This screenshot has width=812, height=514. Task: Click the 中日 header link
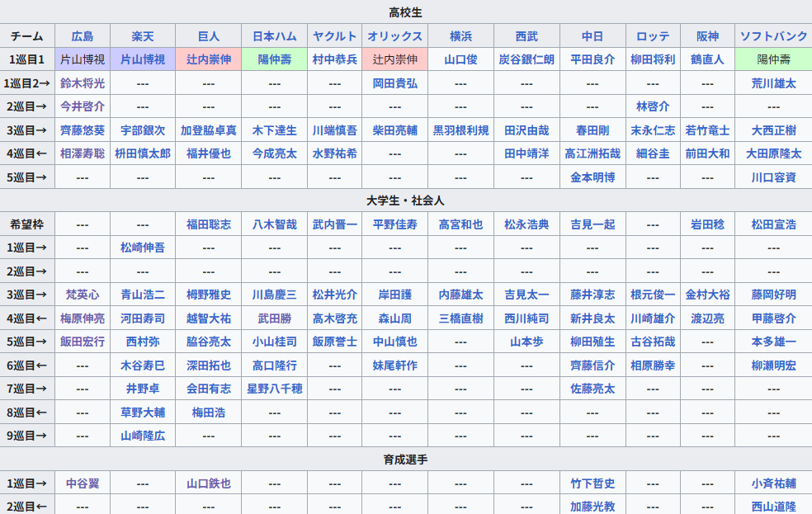pos(592,36)
